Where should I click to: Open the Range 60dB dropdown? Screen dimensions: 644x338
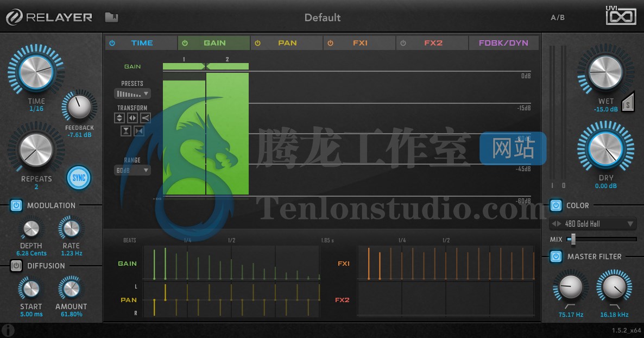click(x=132, y=170)
